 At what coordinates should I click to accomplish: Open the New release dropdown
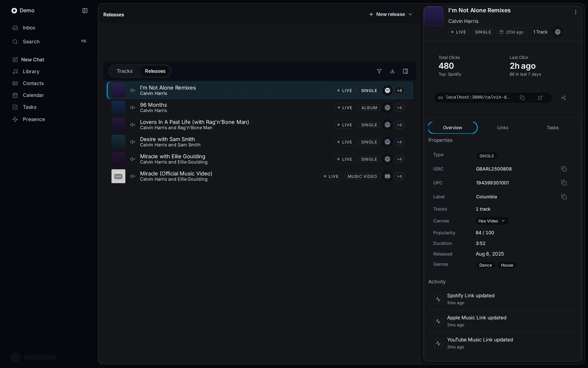(390, 14)
